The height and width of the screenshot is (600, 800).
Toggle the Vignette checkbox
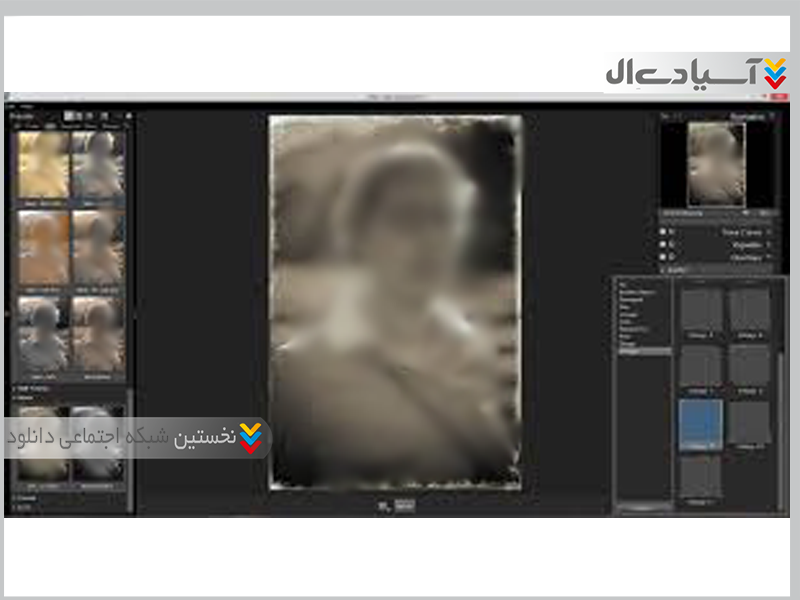663,244
